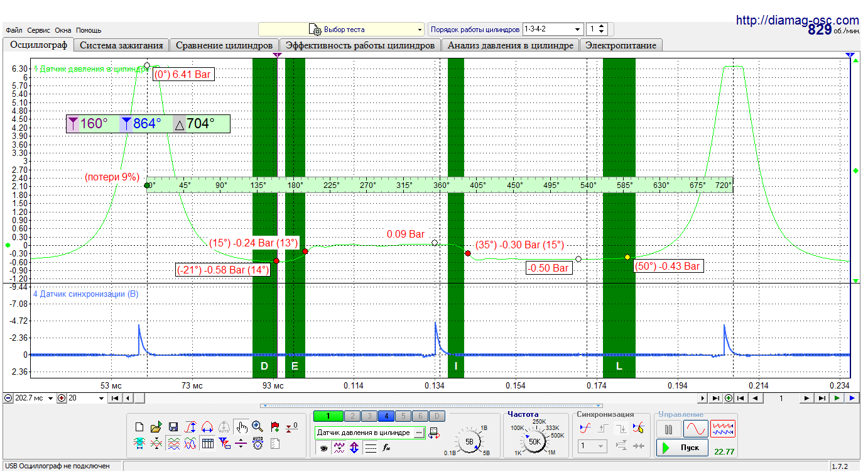Toggle the stacked channels view icon
The image size is (868, 474).
[x=173, y=444]
